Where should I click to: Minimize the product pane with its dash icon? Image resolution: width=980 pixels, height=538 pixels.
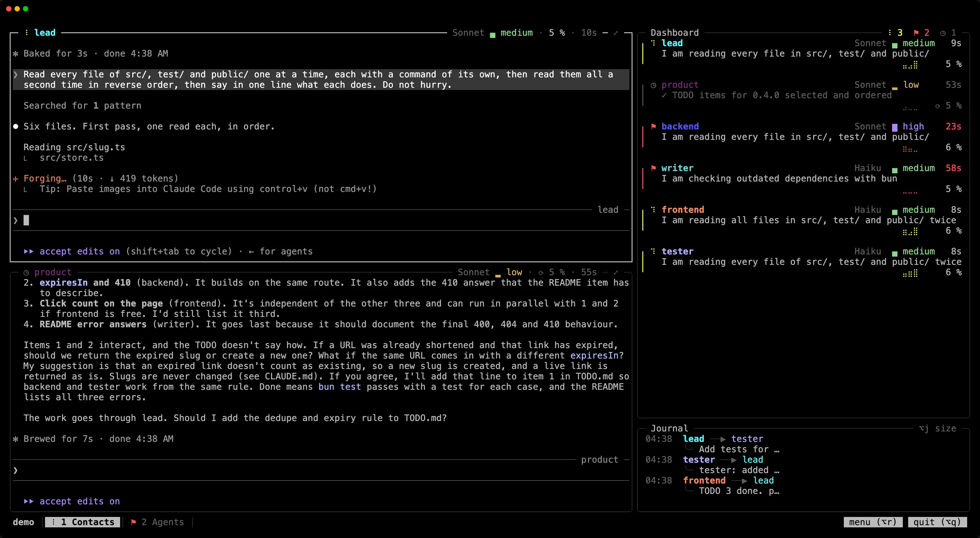point(605,272)
